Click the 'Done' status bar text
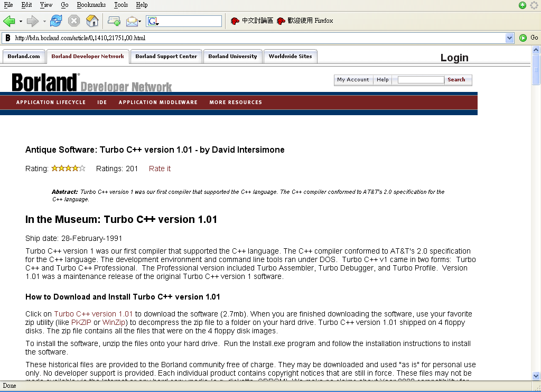The height and width of the screenshot is (392, 541). click(10, 386)
